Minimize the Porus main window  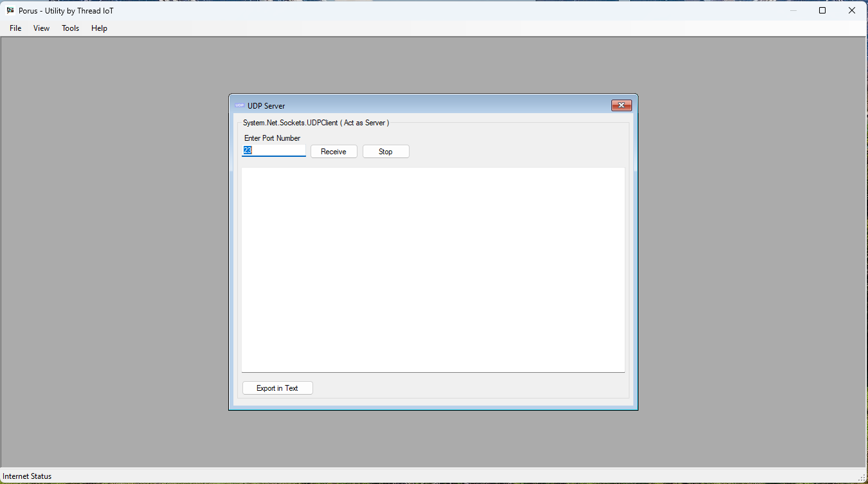click(793, 10)
